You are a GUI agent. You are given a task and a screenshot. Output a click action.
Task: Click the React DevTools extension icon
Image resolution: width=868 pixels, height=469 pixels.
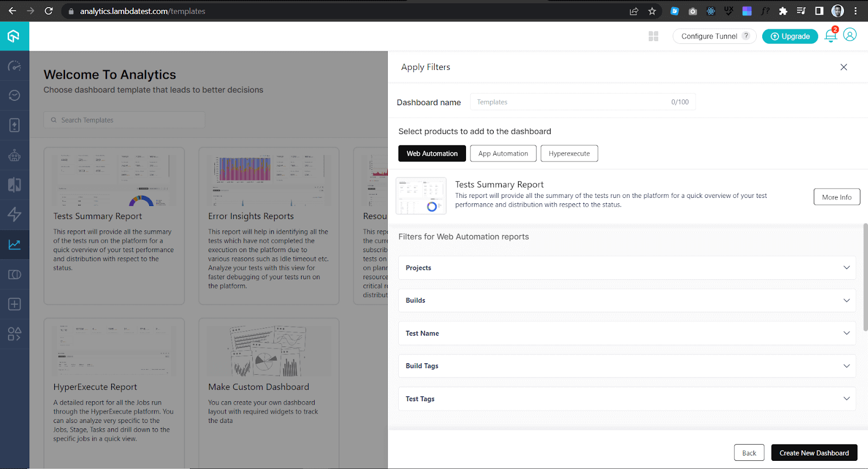[711, 11]
